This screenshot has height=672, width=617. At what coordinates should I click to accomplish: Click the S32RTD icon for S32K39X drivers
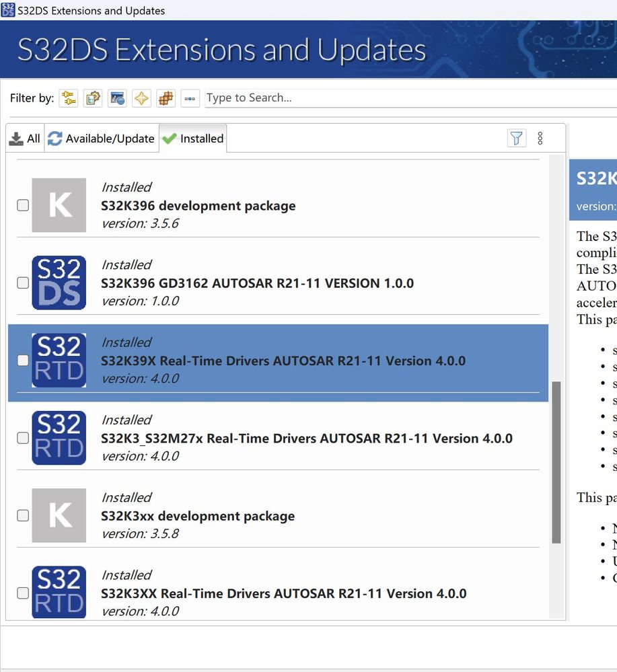pyautogui.click(x=59, y=360)
